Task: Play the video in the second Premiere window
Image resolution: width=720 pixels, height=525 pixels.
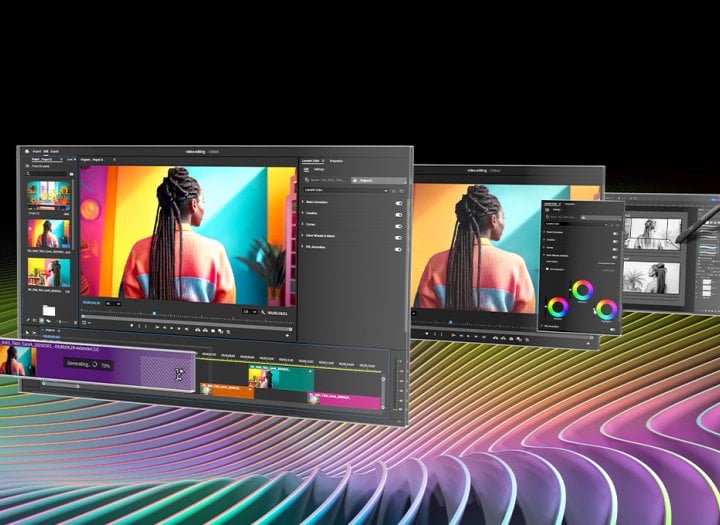Action: [468, 336]
